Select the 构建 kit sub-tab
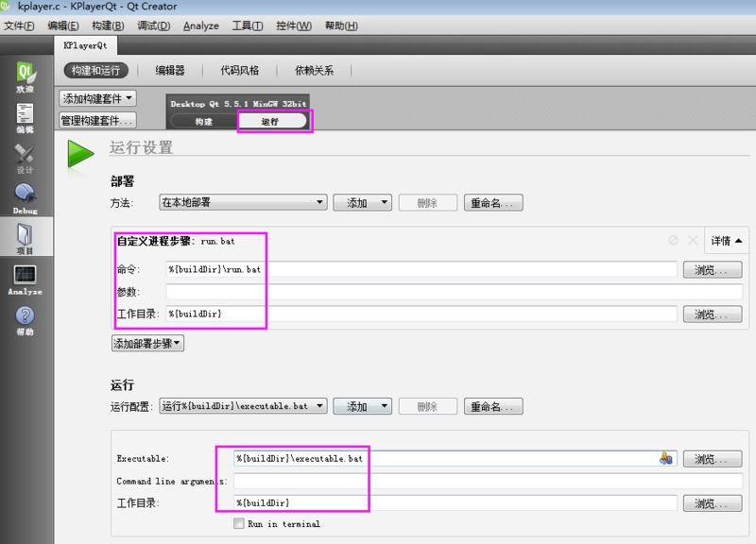This screenshot has height=544, width=756. coord(204,122)
